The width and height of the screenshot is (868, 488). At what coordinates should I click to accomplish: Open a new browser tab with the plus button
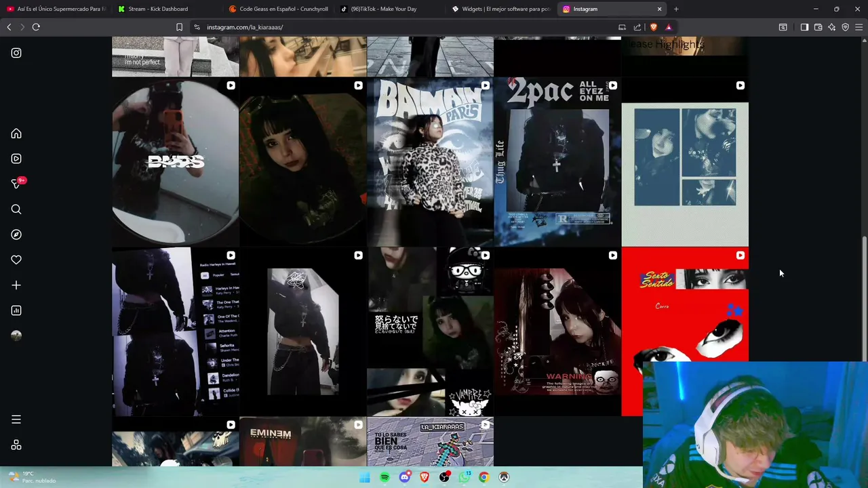click(676, 9)
